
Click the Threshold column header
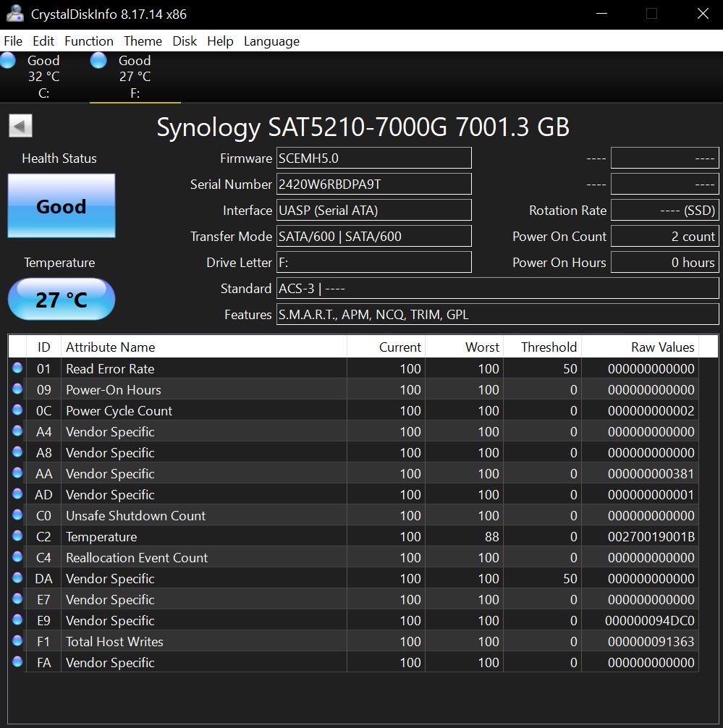(542, 347)
